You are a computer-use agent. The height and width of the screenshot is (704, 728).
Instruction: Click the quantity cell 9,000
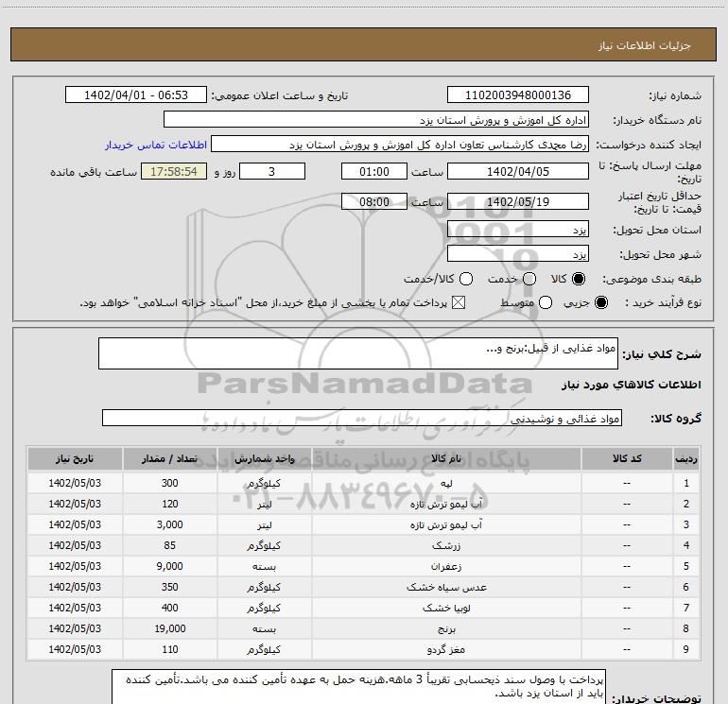(169, 566)
